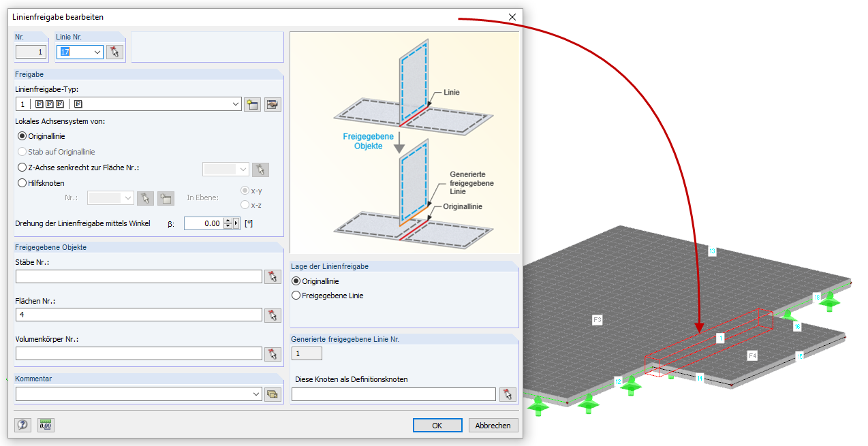
Task: Pick Hilfsknoten node graphically
Action: tap(145, 198)
